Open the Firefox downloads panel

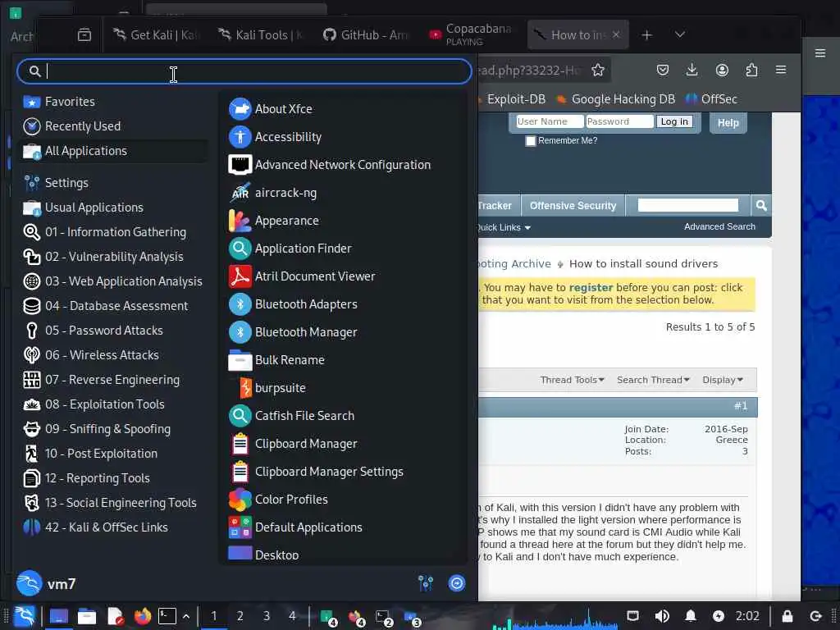(x=692, y=71)
